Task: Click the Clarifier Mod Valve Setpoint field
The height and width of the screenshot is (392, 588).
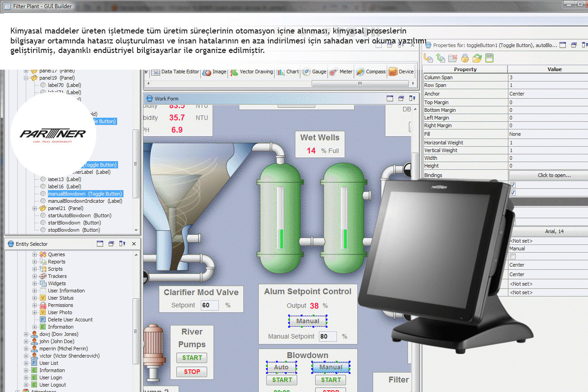Action: pos(209,306)
